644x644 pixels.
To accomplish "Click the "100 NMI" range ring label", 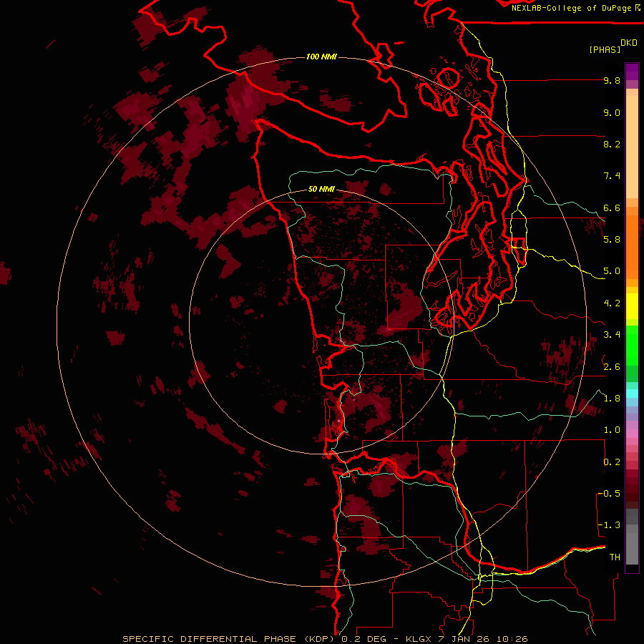I will pos(321,57).
